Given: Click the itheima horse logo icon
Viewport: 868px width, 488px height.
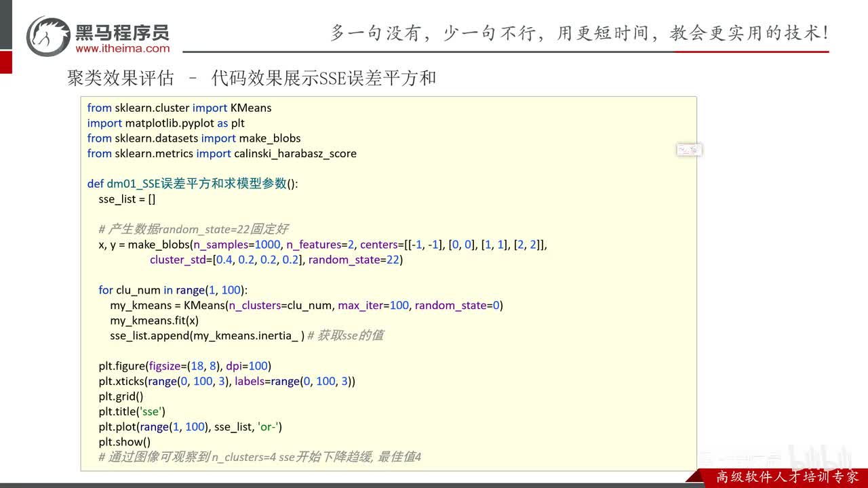Looking at the screenshot, I should point(48,36).
